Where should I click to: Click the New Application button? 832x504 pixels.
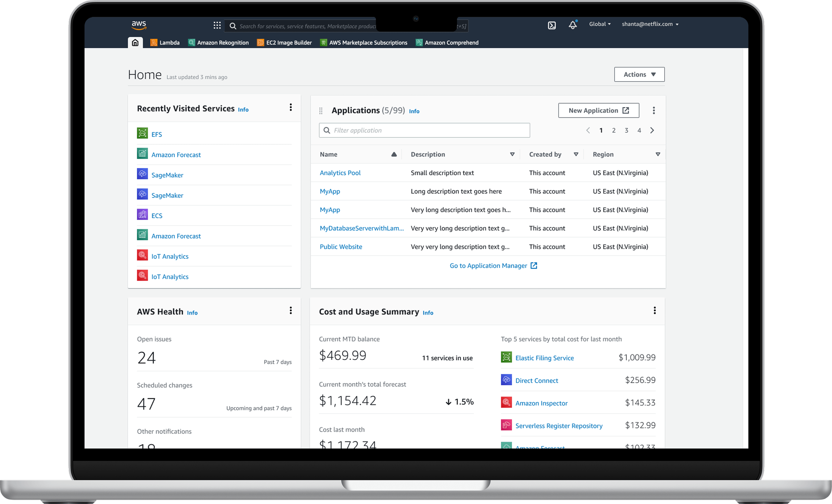coord(598,110)
